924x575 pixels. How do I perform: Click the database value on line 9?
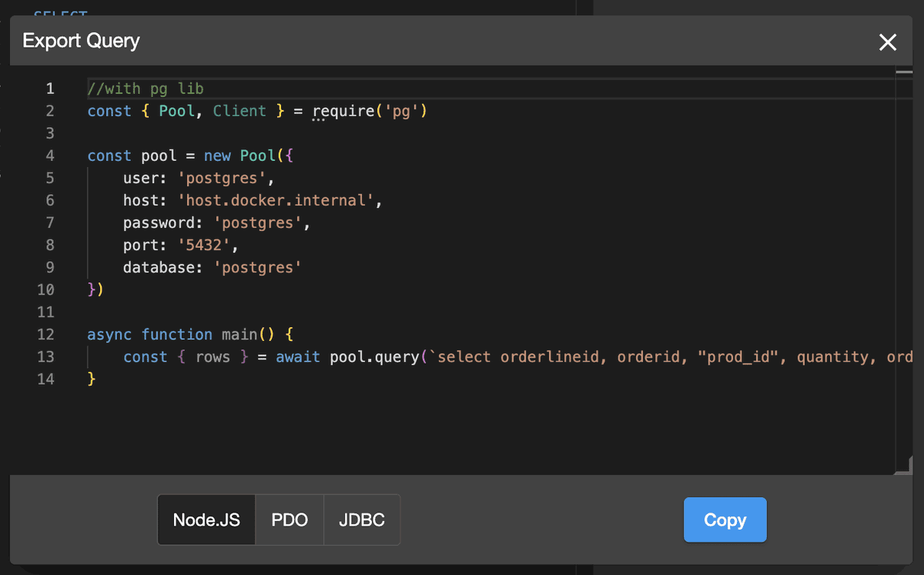[x=257, y=268]
